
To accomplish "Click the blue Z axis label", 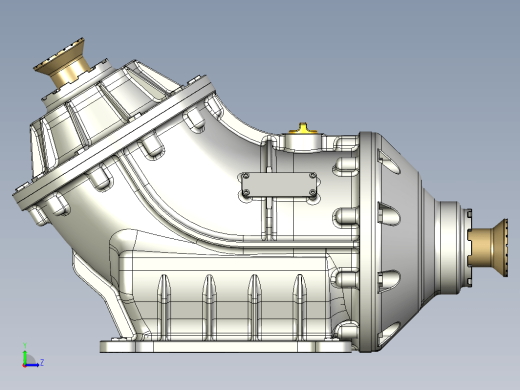I will (42, 362).
